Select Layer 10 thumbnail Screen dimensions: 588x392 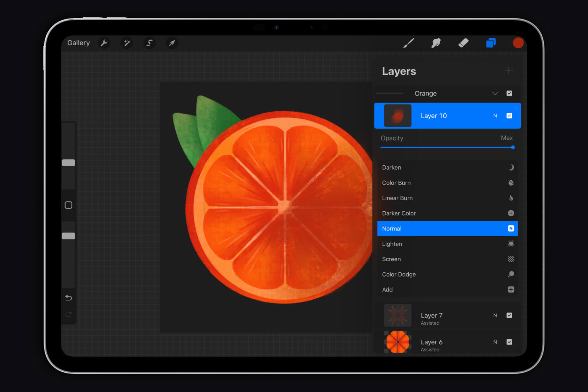tap(398, 116)
